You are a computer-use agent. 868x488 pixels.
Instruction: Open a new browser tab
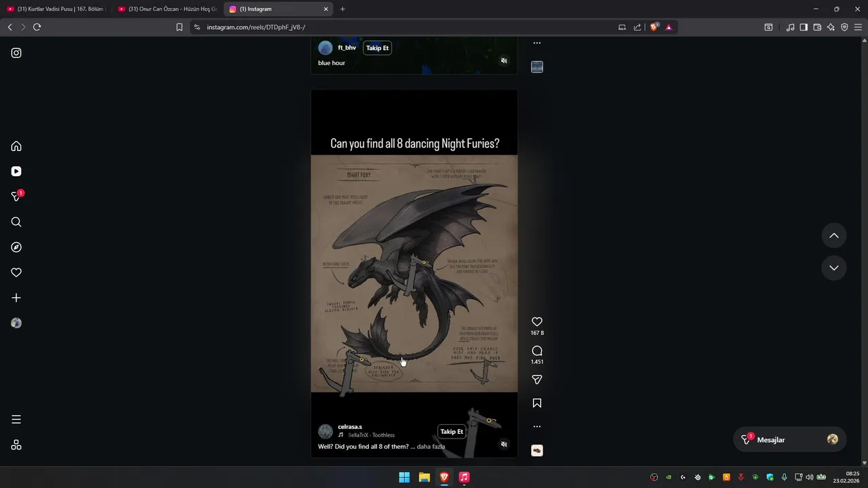coord(342,9)
